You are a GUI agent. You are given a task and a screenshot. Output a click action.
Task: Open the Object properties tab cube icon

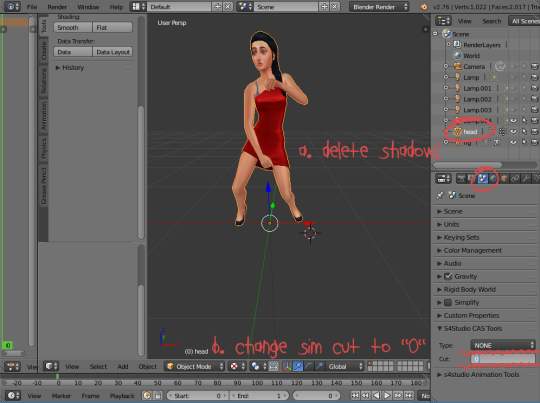[x=504, y=178]
